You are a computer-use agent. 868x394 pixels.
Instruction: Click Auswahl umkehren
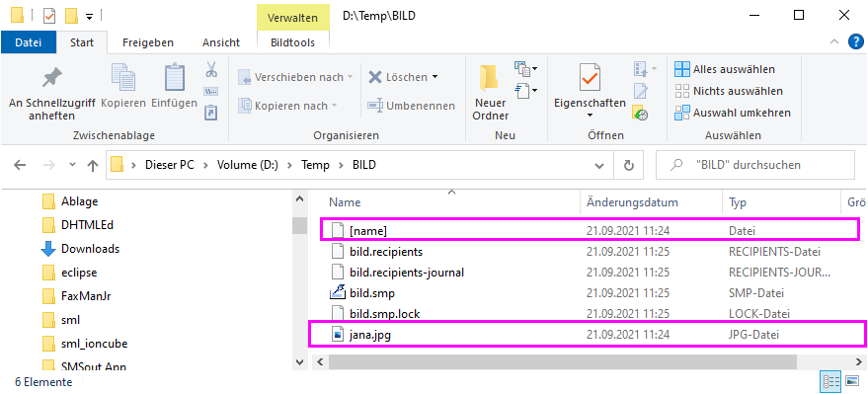click(733, 113)
